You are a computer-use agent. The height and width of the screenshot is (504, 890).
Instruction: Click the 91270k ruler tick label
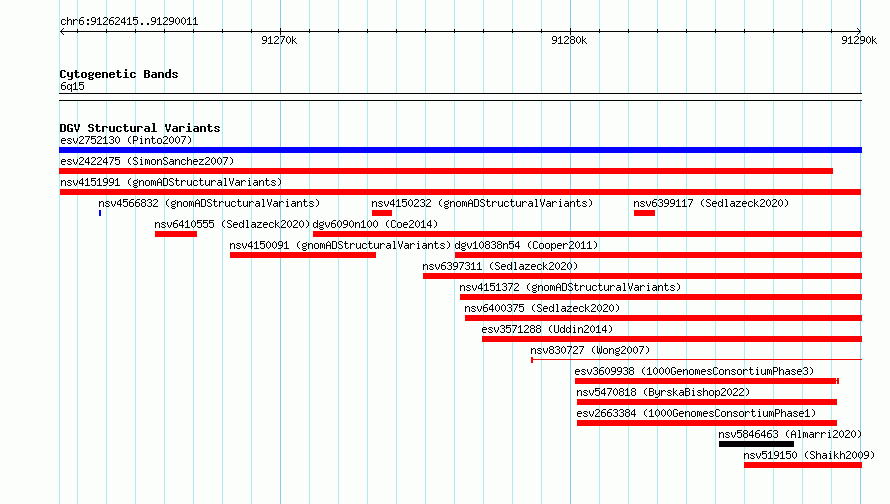(x=279, y=40)
